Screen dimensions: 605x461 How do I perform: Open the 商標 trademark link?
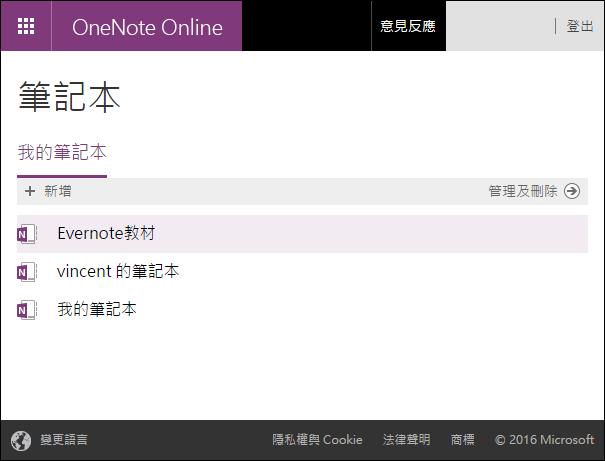tap(463, 440)
